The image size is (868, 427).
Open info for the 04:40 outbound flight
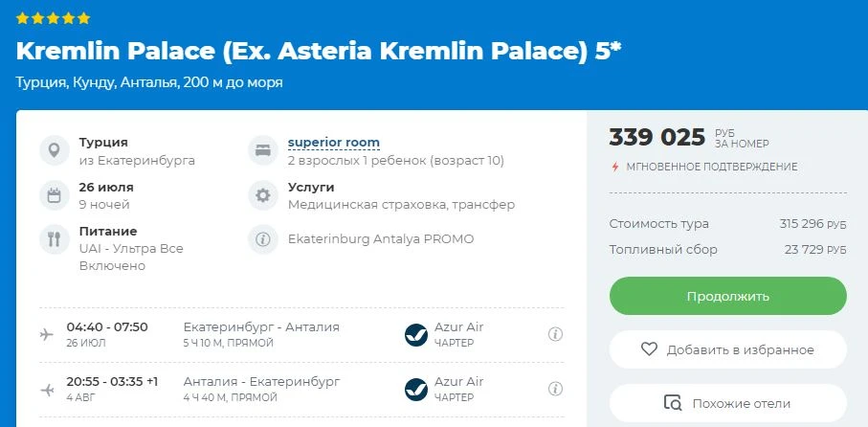point(554,334)
